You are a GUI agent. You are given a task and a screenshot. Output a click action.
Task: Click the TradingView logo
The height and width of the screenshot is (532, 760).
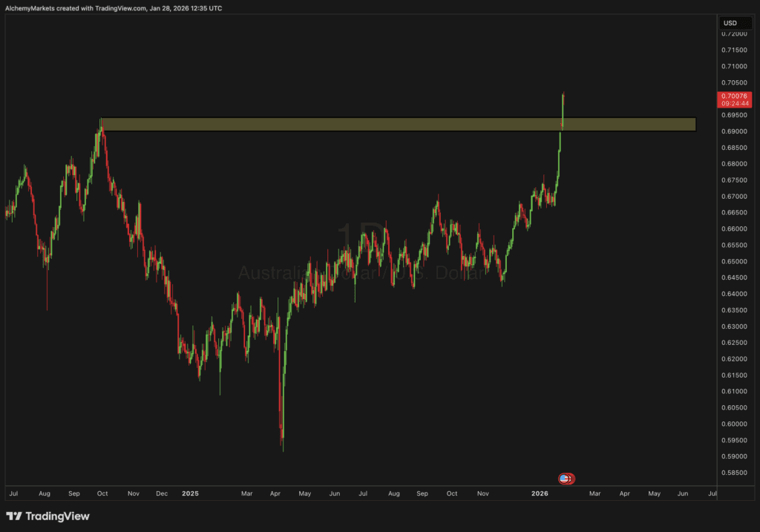click(47, 516)
